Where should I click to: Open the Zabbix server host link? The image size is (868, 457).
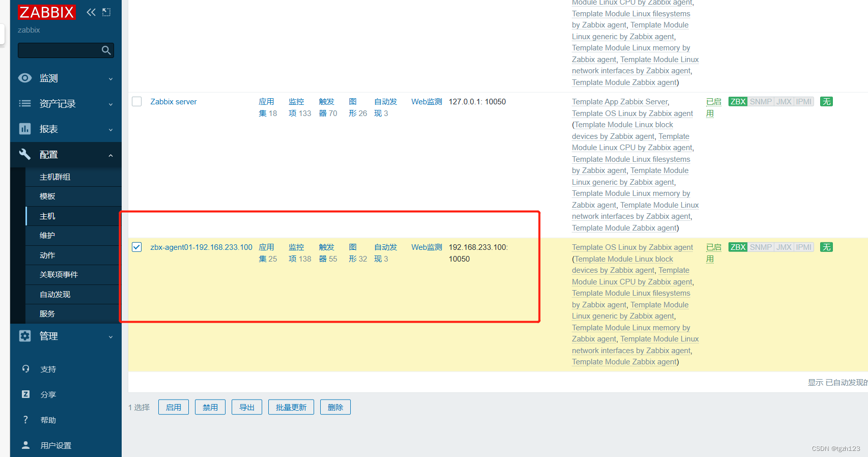(x=174, y=102)
